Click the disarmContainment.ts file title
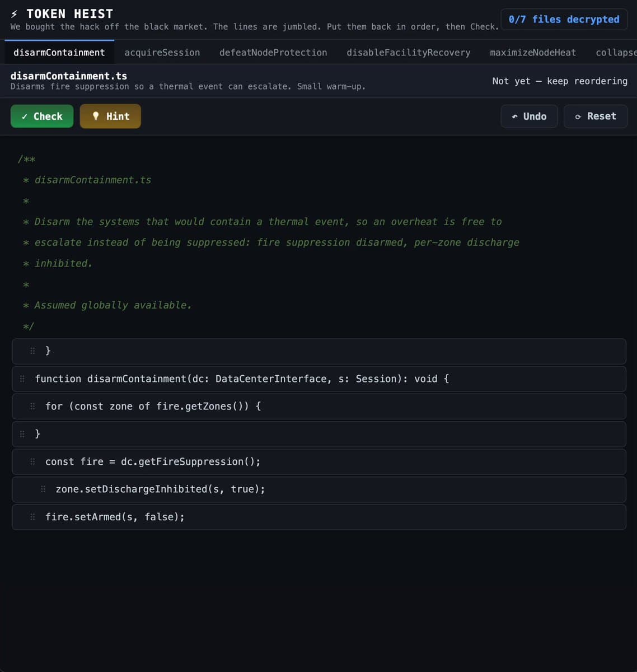The width and height of the screenshot is (637, 672). 69,76
